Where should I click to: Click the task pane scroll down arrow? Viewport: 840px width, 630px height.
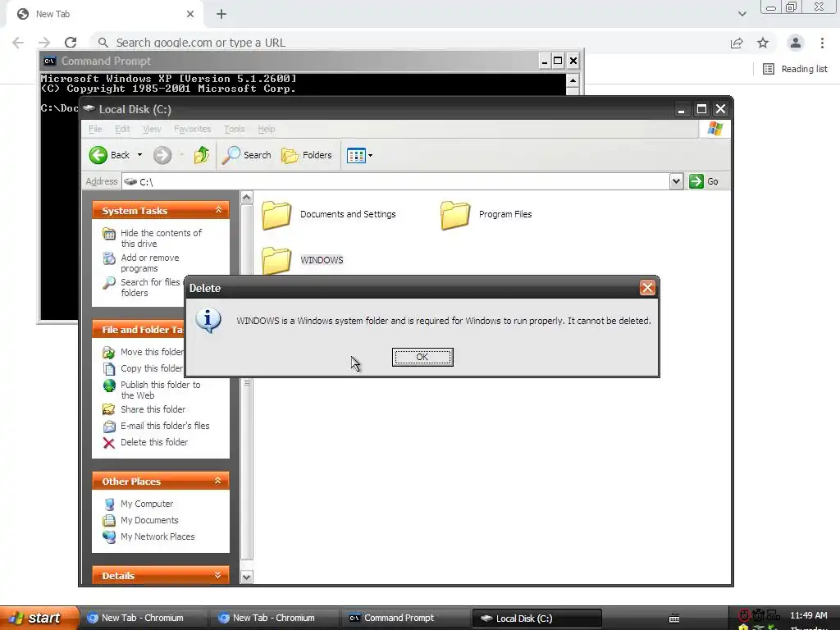pyautogui.click(x=246, y=577)
